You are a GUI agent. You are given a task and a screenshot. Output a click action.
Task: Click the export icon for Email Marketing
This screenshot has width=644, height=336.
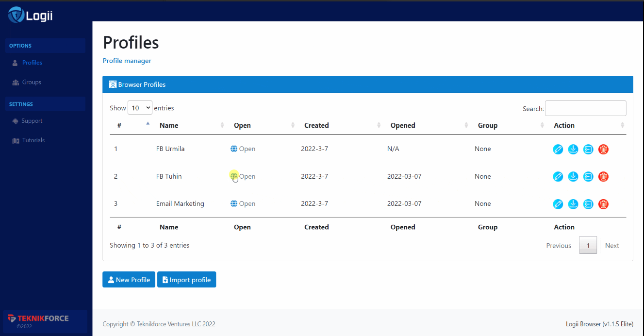(588, 204)
